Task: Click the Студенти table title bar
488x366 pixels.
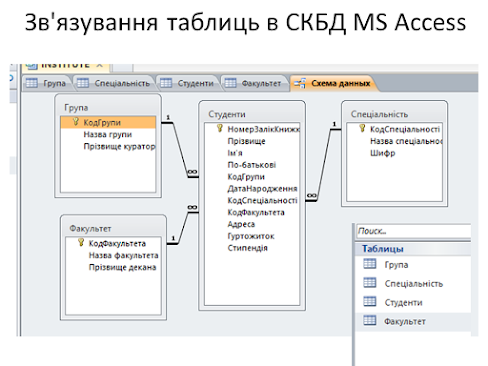Action: point(252,114)
